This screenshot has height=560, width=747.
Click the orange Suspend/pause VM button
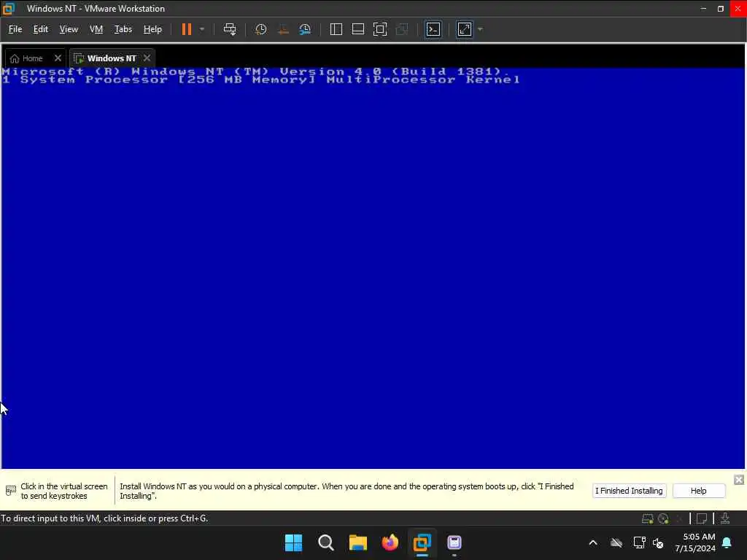tap(186, 29)
